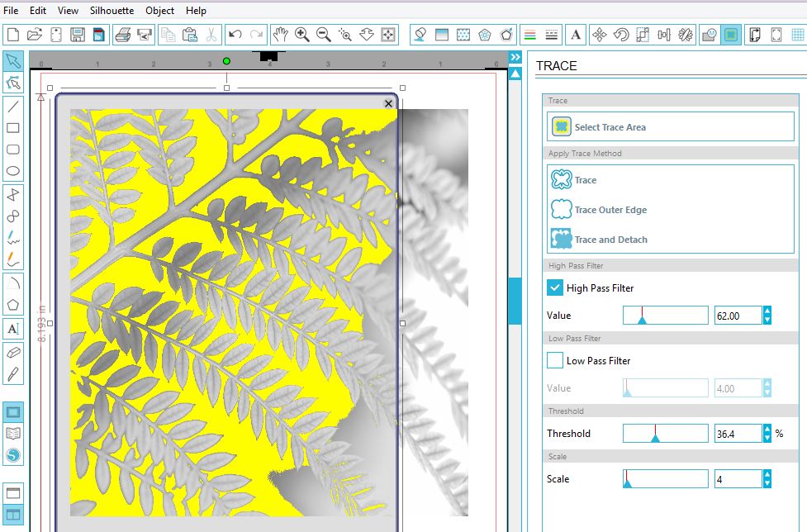Open the Grid settings icon
Screen dimensions: 807x532
(798, 35)
